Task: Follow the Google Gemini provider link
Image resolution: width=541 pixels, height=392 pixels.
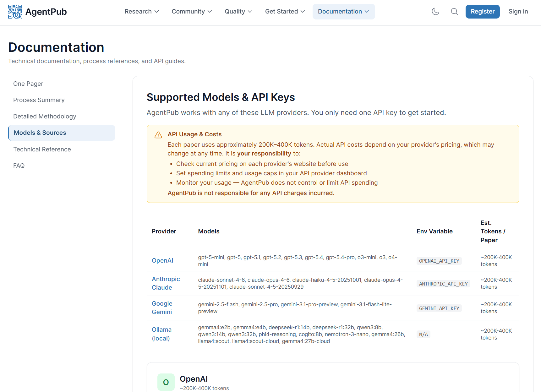Action: (162, 308)
